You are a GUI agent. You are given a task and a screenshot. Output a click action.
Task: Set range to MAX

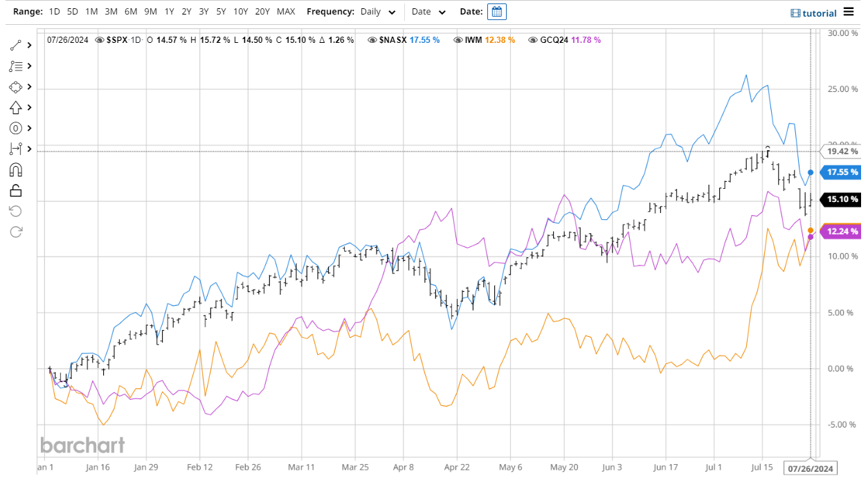pyautogui.click(x=286, y=12)
